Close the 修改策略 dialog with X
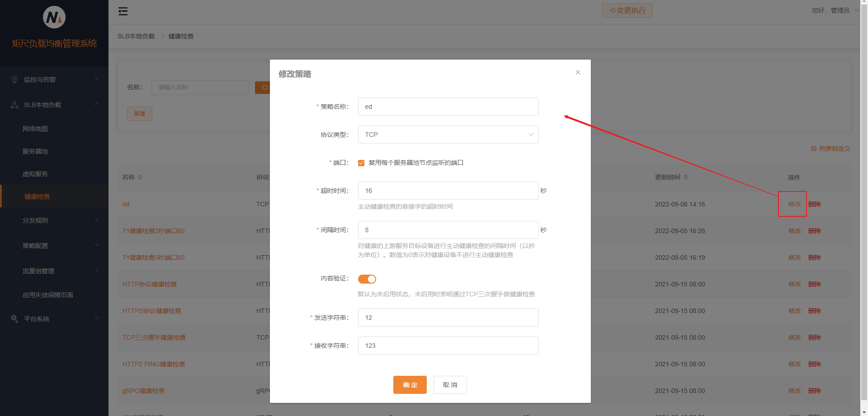This screenshot has height=416, width=868. (x=578, y=72)
